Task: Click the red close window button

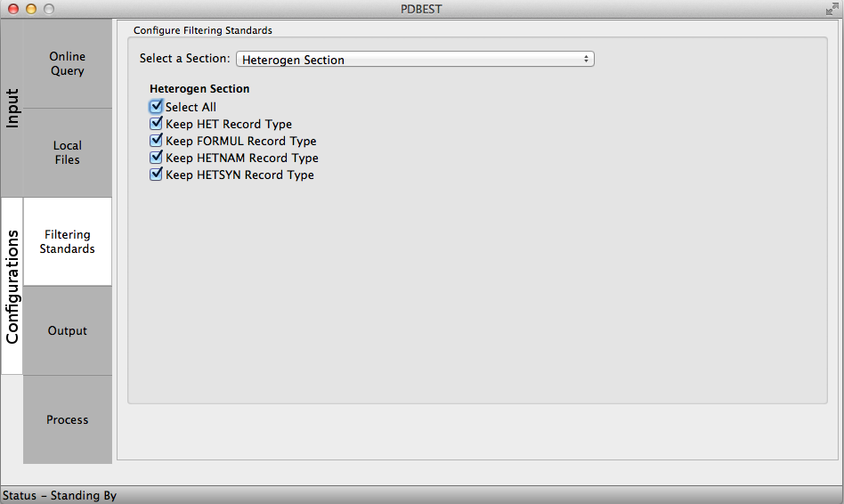Action: coord(13,9)
